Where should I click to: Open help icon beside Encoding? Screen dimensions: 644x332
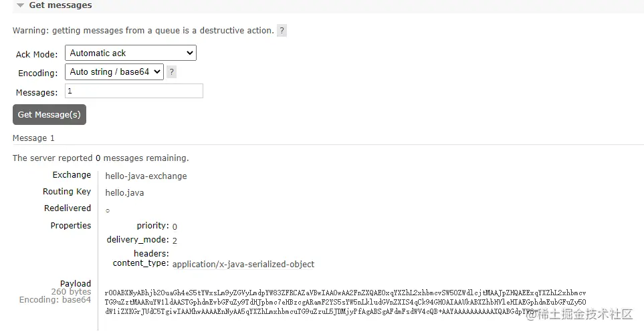pyautogui.click(x=172, y=72)
